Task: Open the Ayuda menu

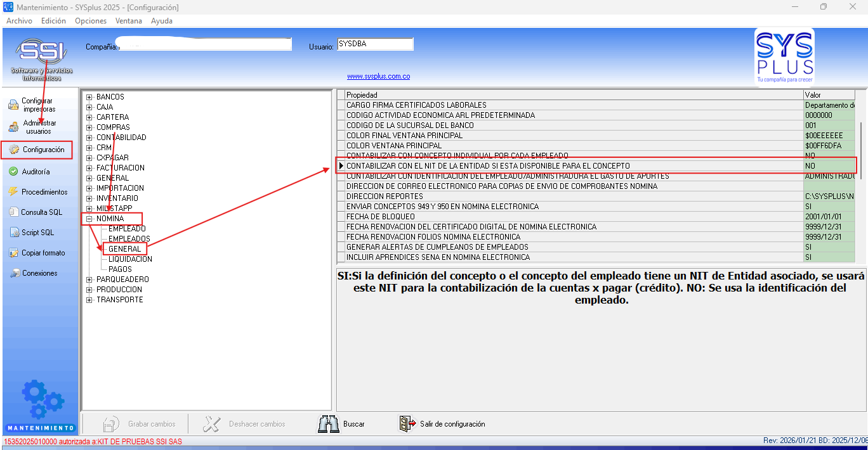Action: click(x=162, y=21)
